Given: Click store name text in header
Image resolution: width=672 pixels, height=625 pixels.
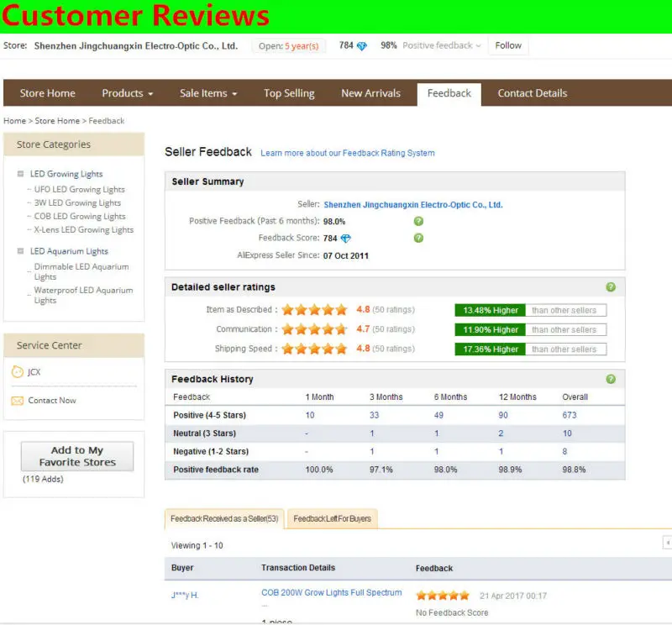Looking at the screenshot, I should 136,46.
